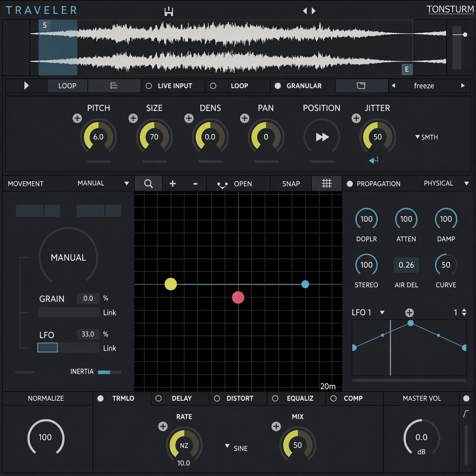Viewport: 476px width, 476px height.
Task: Click the save preset icon in header
Action: 168,12
